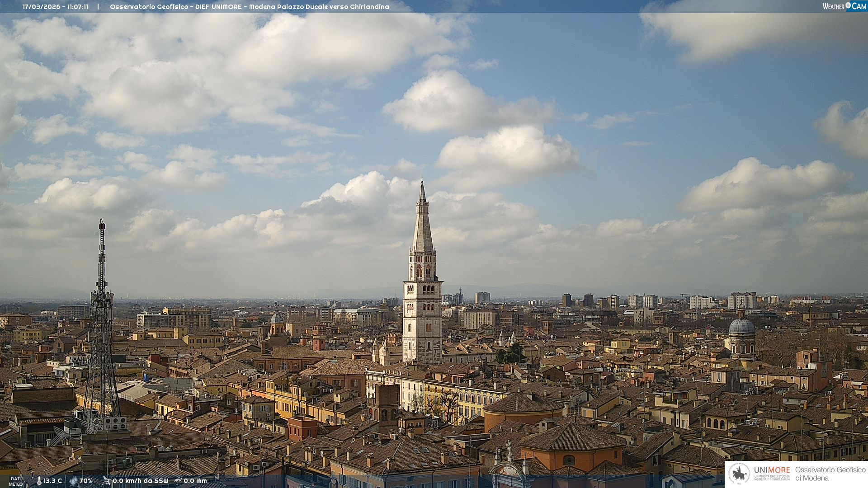Click the DATI METEO label
This screenshot has height=488, width=868.
click(16, 482)
